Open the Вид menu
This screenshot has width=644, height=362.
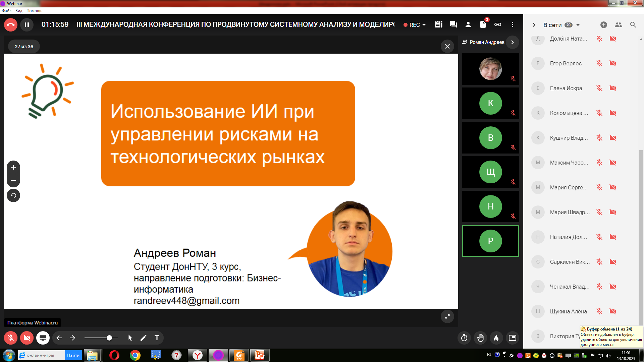[x=19, y=11]
